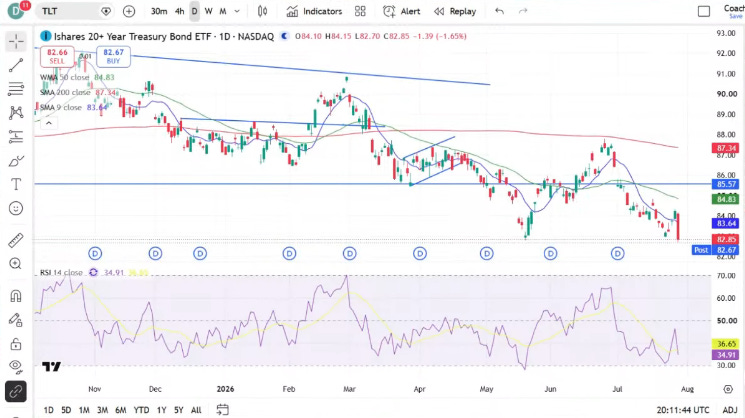Click the Post 82.67 price label
The width and height of the screenshot is (745, 418).
pyautogui.click(x=716, y=250)
